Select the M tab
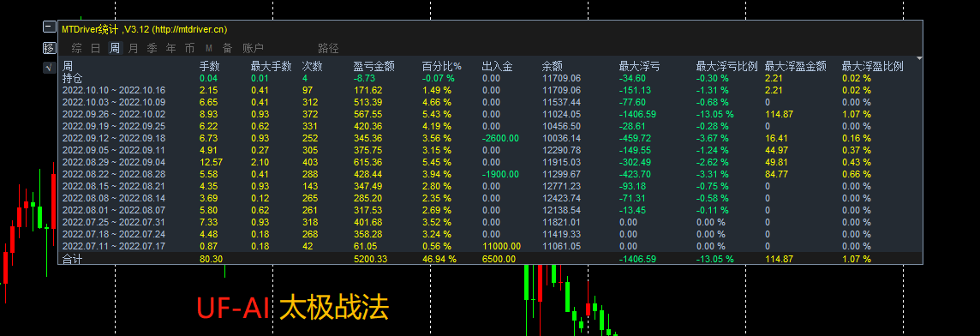The height and width of the screenshot is (336, 980). (x=209, y=48)
